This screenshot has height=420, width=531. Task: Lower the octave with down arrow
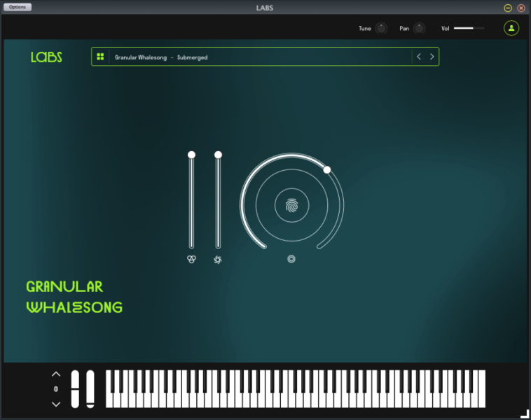(x=56, y=404)
